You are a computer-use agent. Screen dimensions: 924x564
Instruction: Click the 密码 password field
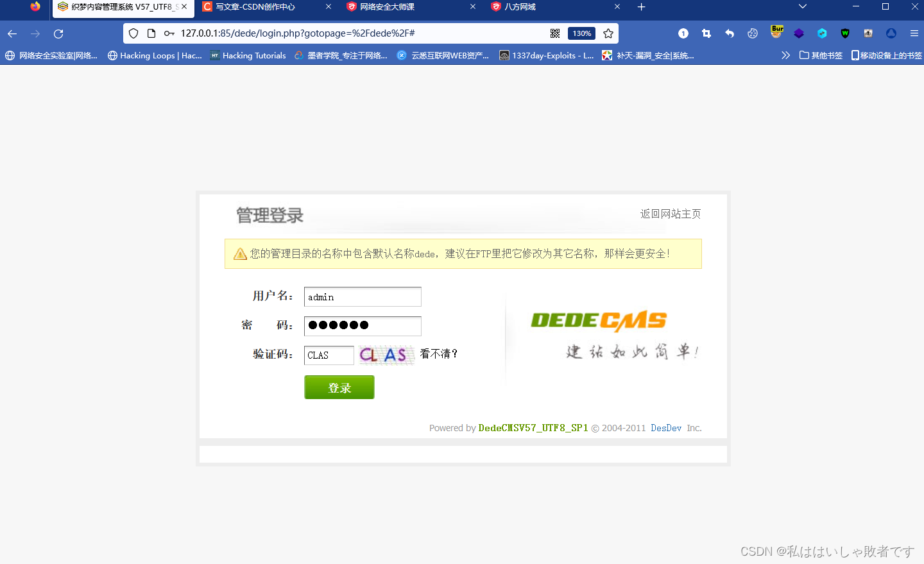[x=363, y=326]
